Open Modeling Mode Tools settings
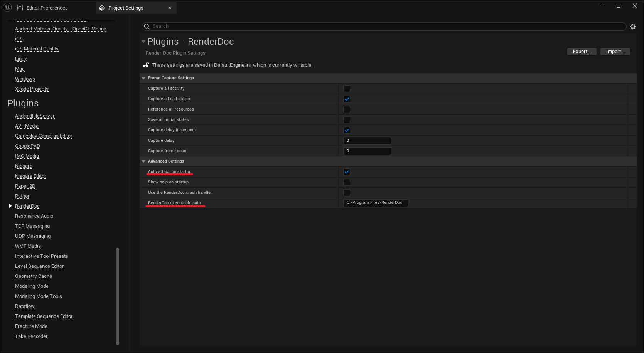The image size is (644, 353). 39,296
